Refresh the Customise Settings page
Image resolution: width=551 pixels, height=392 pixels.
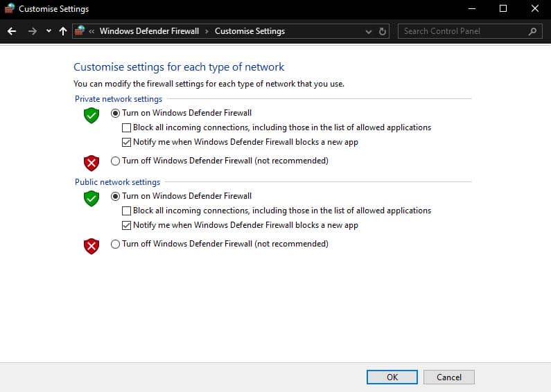point(383,32)
